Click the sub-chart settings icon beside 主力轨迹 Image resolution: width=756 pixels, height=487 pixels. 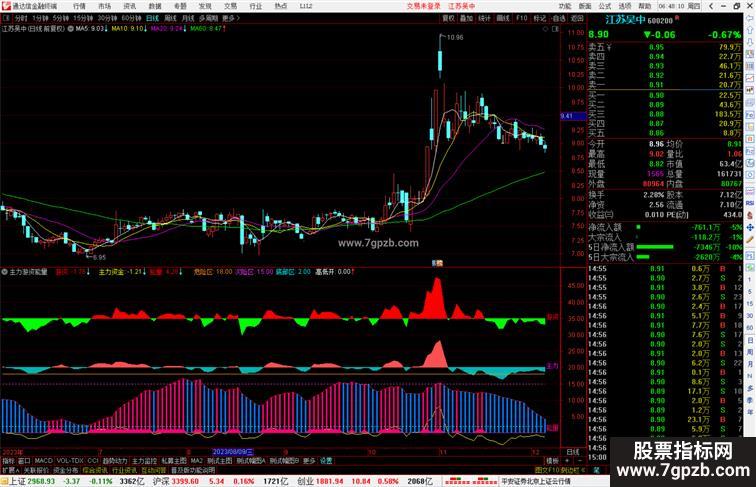pyautogui.click(x=4, y=272)
